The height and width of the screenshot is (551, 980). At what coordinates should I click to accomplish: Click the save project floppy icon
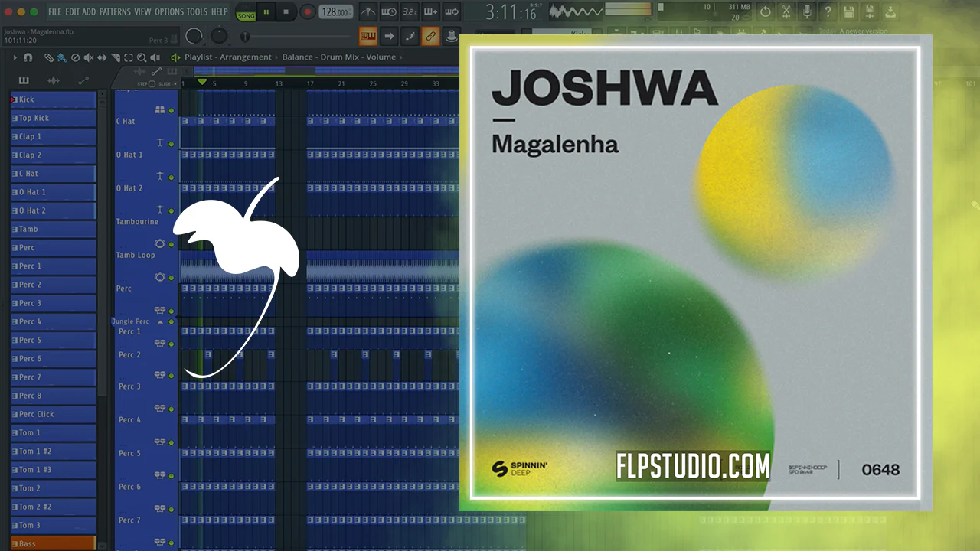point(848,12)
